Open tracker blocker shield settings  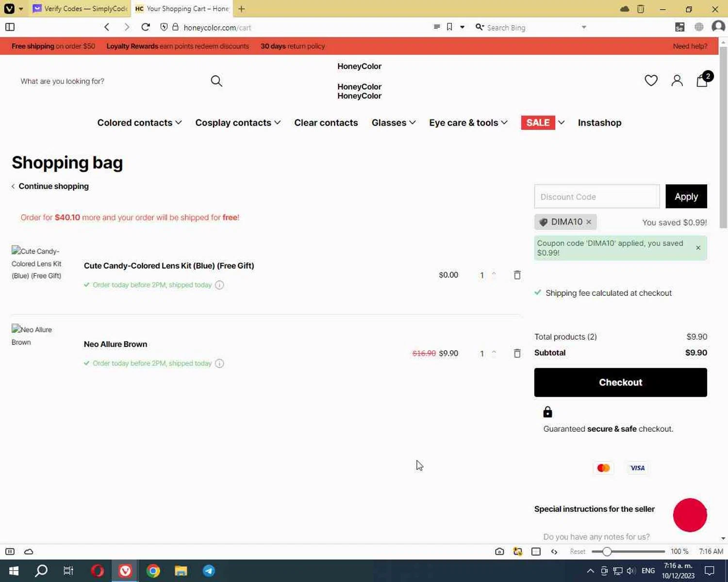point(164,27)
